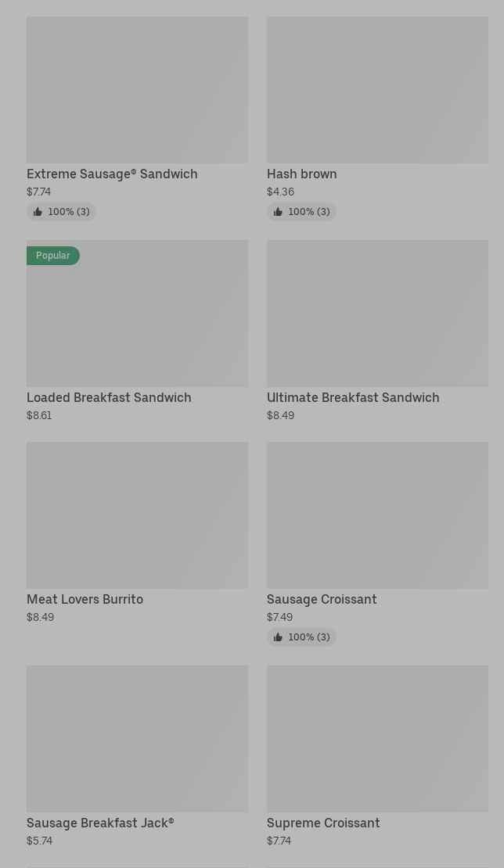This screenshot has height=868, width=504.
Task: Click the Popular badge on Loaded Breakfast Sandwich
Action: 52,256
